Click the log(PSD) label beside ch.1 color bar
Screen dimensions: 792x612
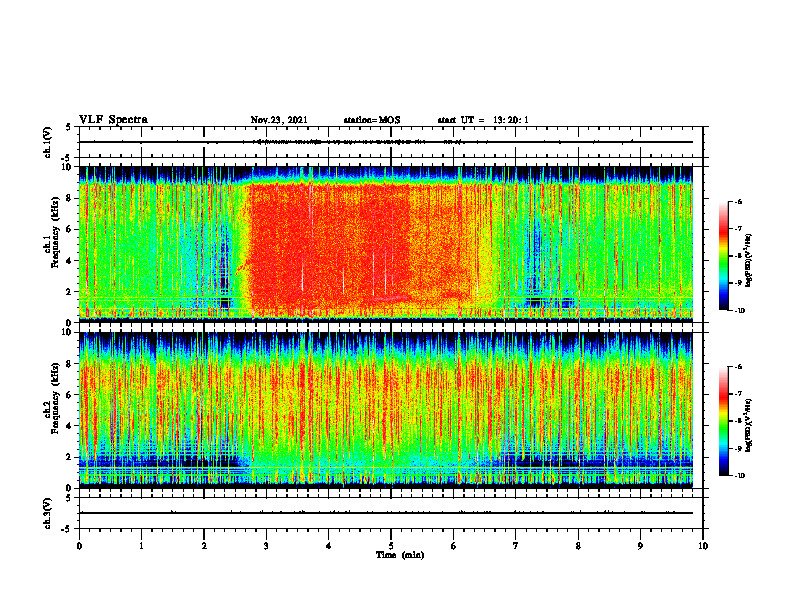[x=750, y=261]
